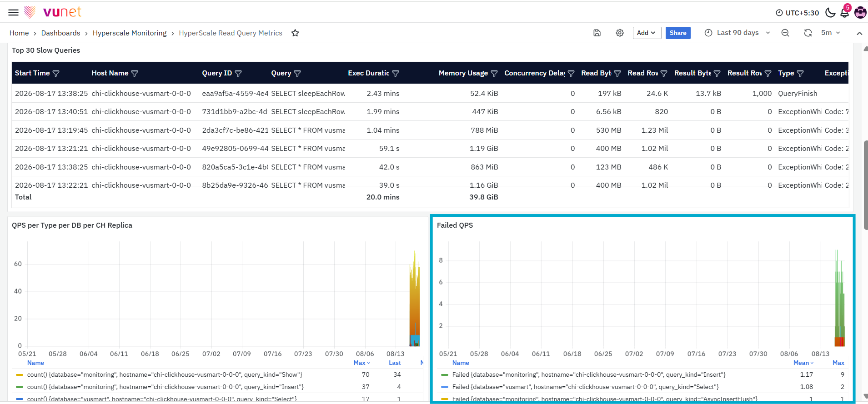Open the notifications bell
Screen dimensions: 868x404
844,12
